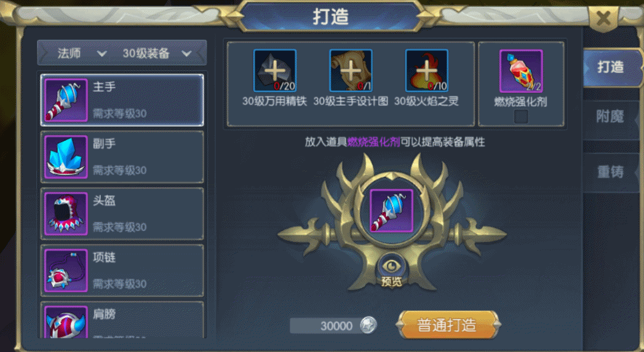Expand the 30级装备 level dropdown

coord(157,53)
